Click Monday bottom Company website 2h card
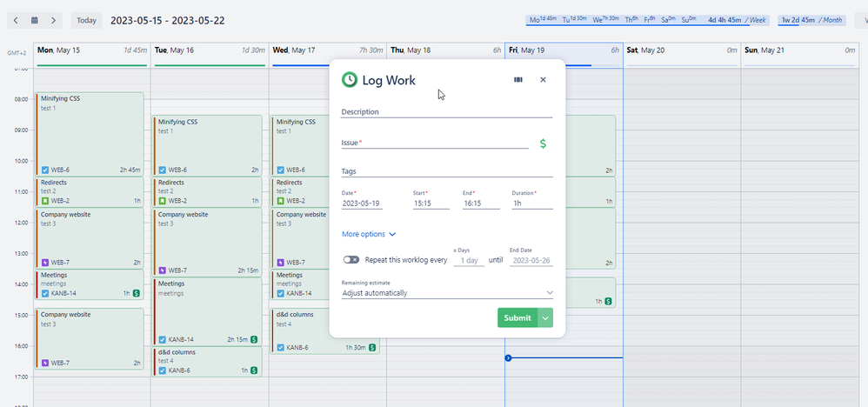The height and width of the screenshot is (407, 868). pyautogui.click(x=90, y=339)
